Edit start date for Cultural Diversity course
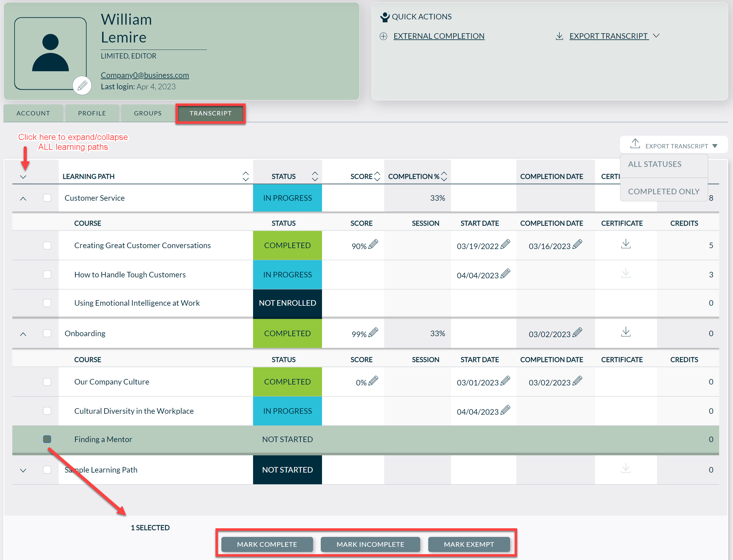This screenshot has height=560, width=733. tap(506, 410)
